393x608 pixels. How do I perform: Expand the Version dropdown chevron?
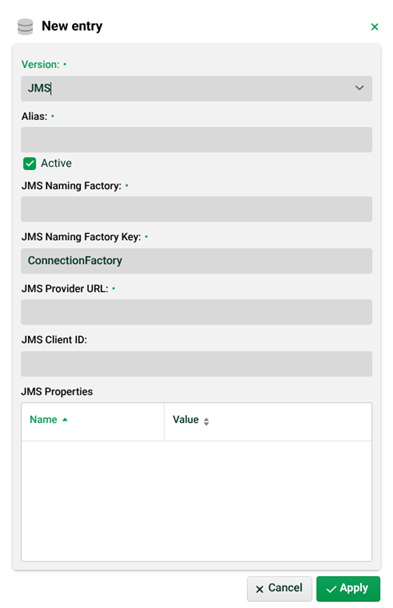point(359,88)
